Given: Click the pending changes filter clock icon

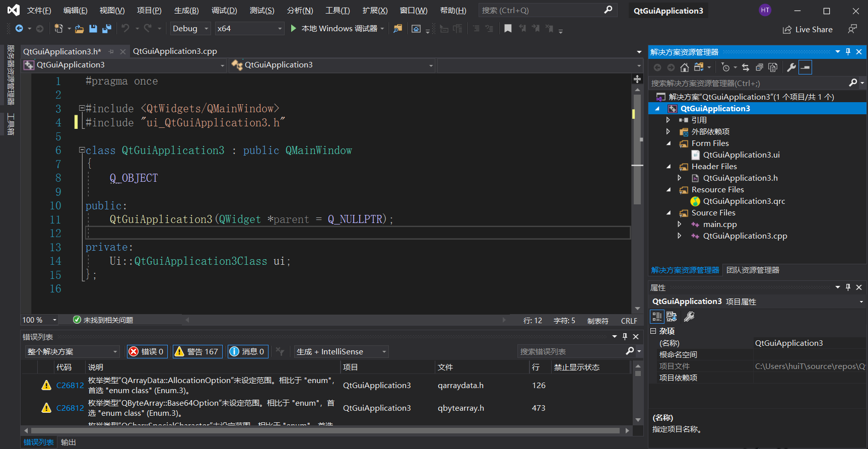Looking at the screenshot, I should pyautogui.click(x=725, y=67).
